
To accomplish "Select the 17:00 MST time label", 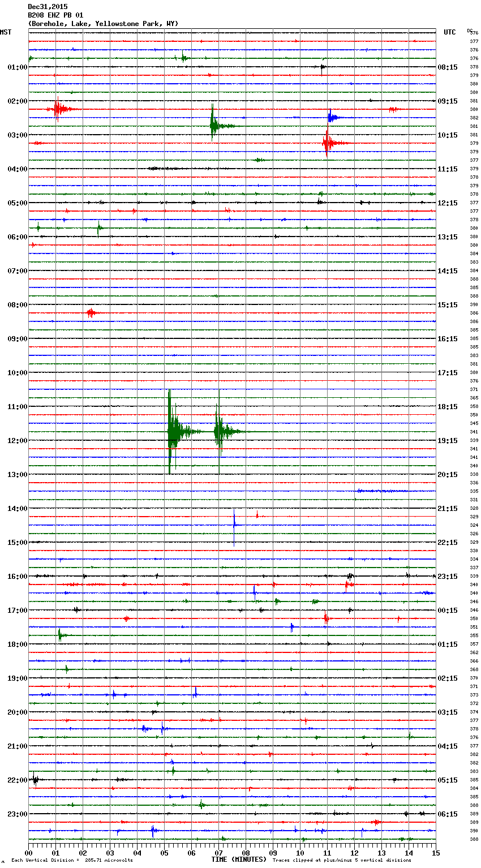I will pyautogui.click(x=18, y=611).
